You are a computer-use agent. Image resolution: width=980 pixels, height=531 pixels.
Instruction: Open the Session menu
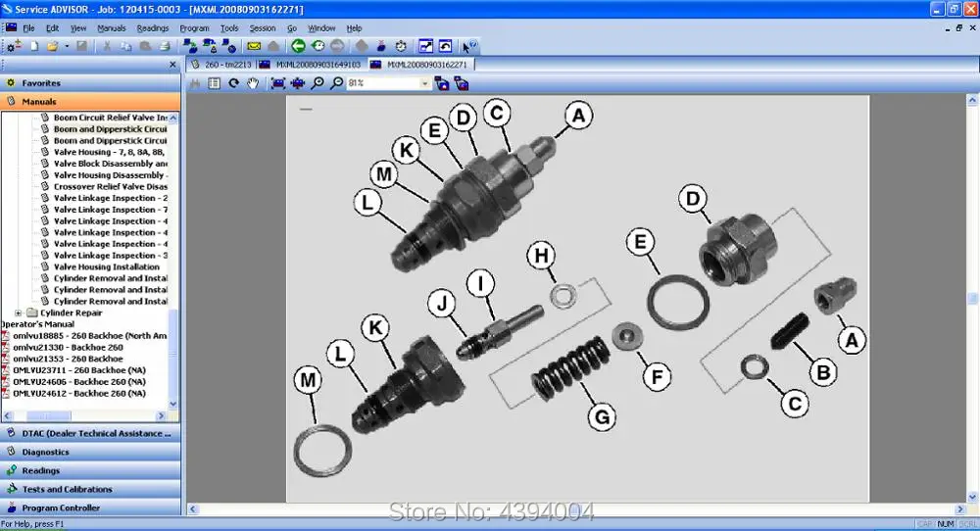tap(263, 28)
